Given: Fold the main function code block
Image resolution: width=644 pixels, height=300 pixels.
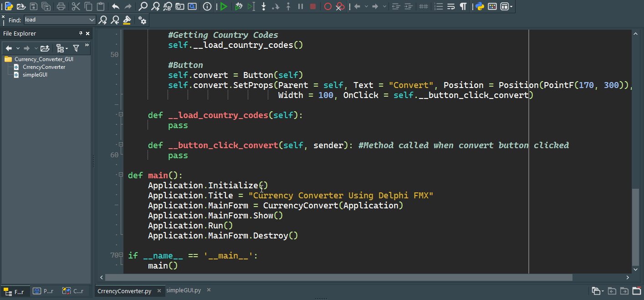Looking at the screenshot, I should pyautogui.click(x=120, y=175).
